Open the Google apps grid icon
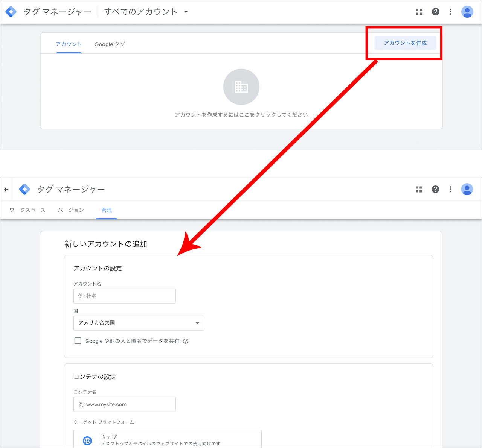Screen dimensions: 482x448 [x=419, y=12]
